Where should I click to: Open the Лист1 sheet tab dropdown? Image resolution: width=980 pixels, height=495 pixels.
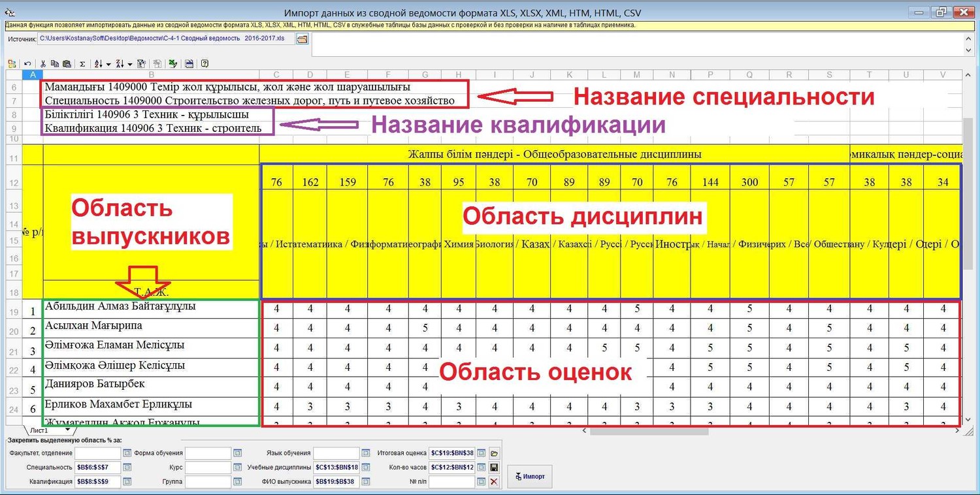point(67,430)
